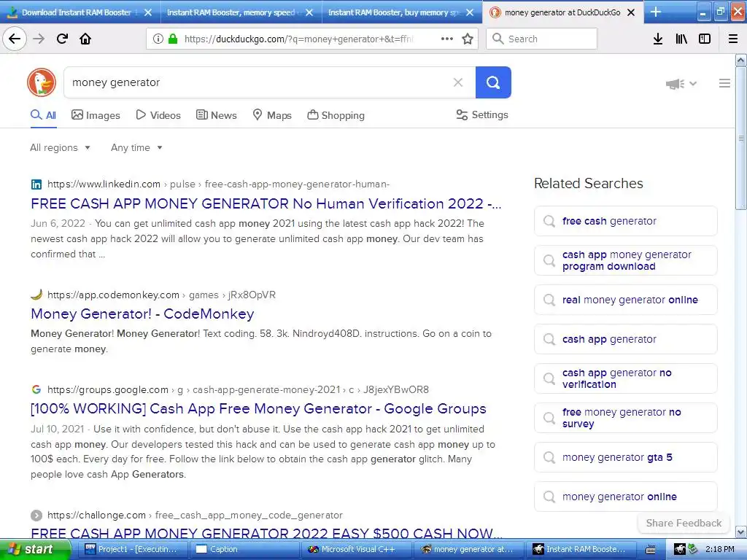Search related: cash app generator no verification

pos(625,378)
